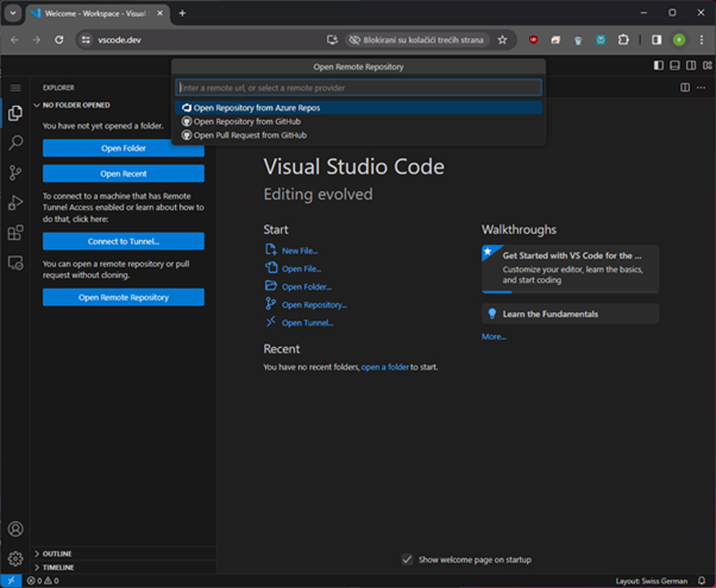Open Get Started with VS Code walkthrough
716x588 pixels.
click(x=571, y=269)
